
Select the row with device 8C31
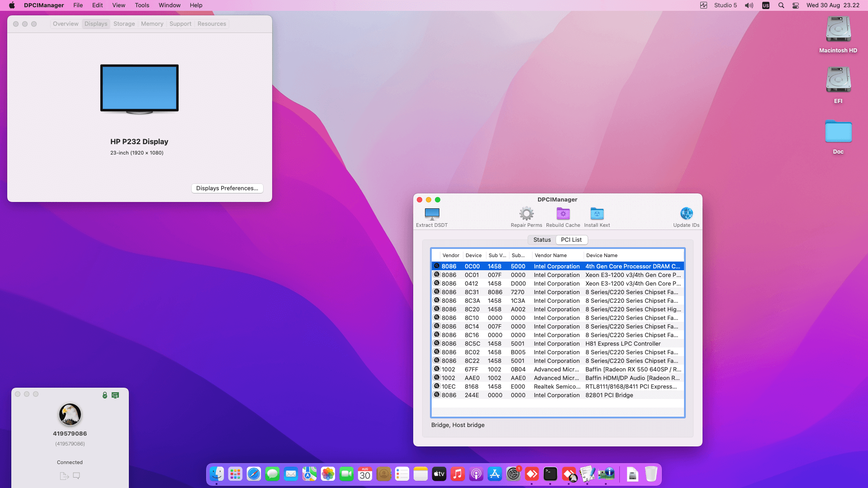tap(558, 292)
